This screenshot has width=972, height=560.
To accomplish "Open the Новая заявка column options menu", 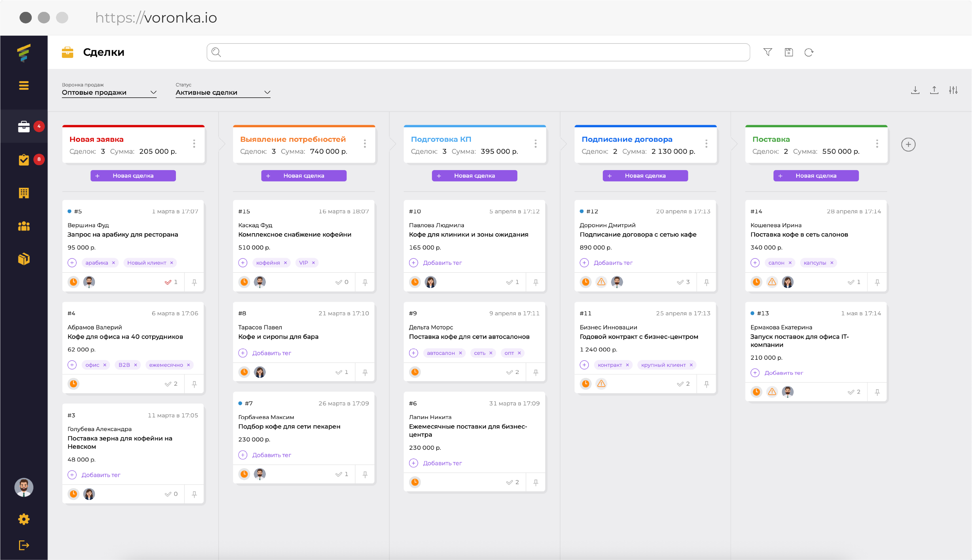I will click(x=194, y=144).
